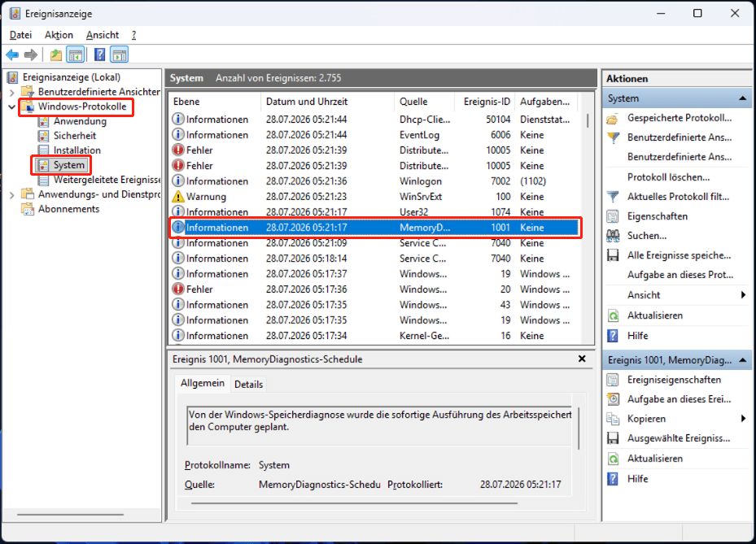Open the Ansicht submenu arrow in Aktionen
Viewport: 756px width, 544px height.
(x=743, y=295)
